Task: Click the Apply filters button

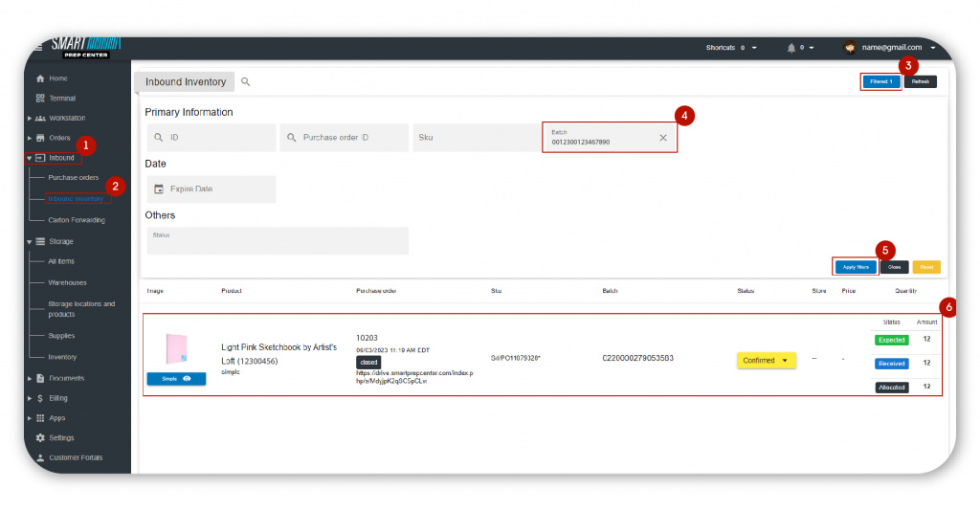Action: [x=856, y=267]
